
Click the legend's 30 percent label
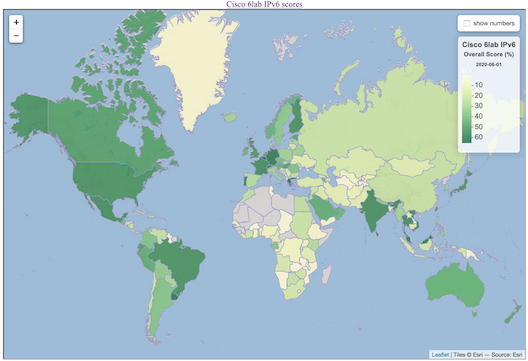coord(478,105)
